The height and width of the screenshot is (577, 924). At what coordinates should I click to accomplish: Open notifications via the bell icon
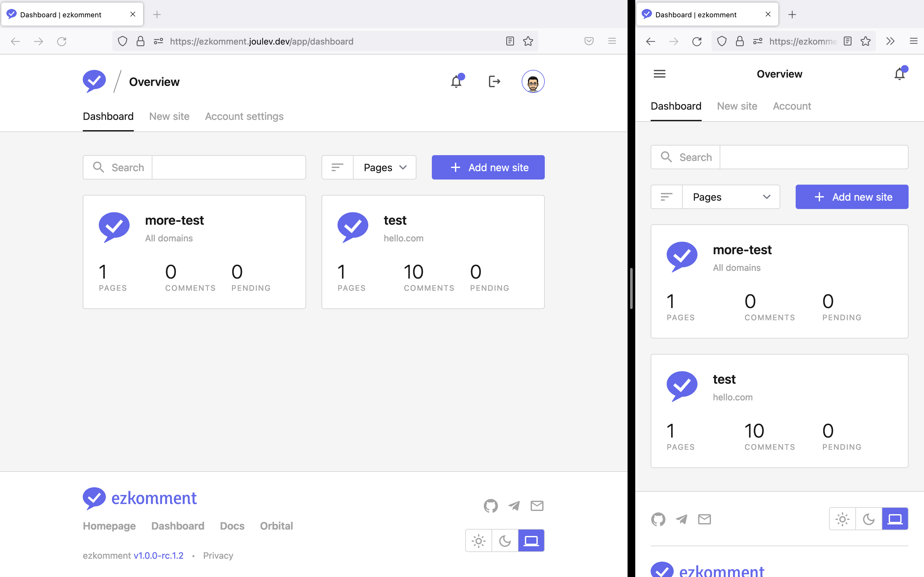[457, 81]
